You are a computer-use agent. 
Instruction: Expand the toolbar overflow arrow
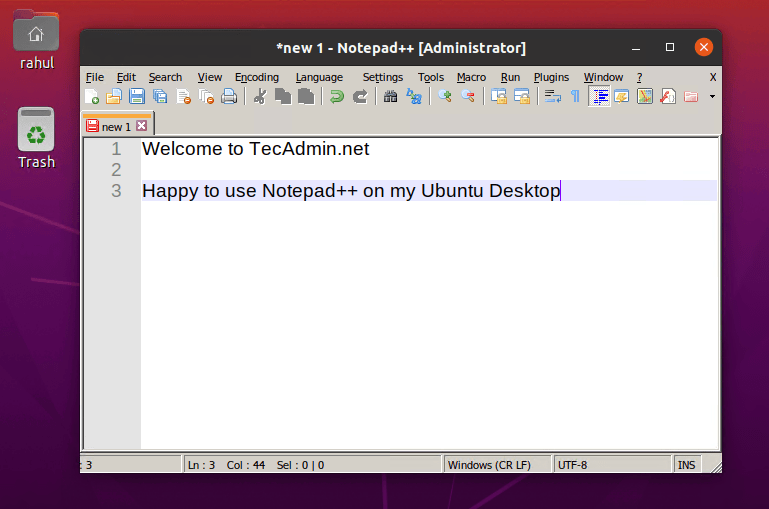tap(713, 97)
